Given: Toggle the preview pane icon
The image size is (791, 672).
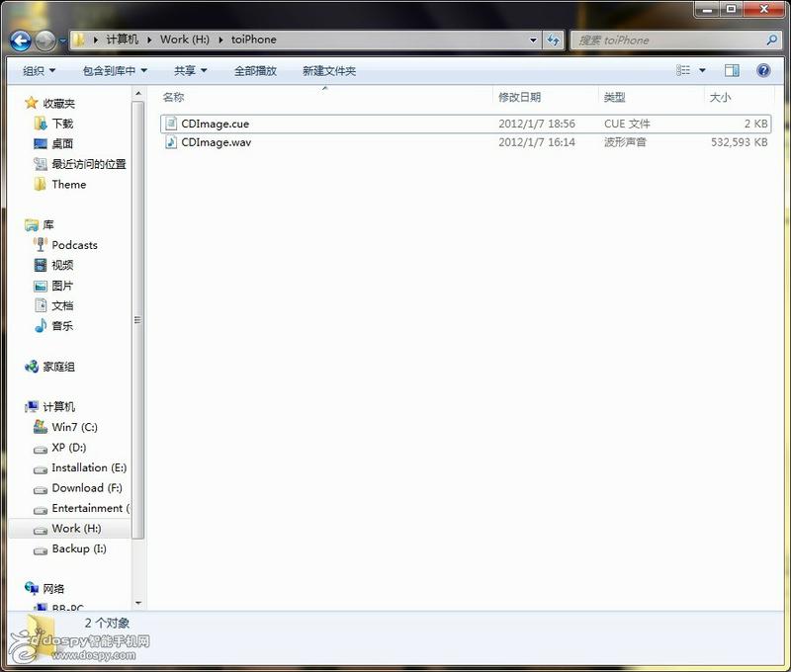Looking at the screenshot, I should click(x=732, y=70).
